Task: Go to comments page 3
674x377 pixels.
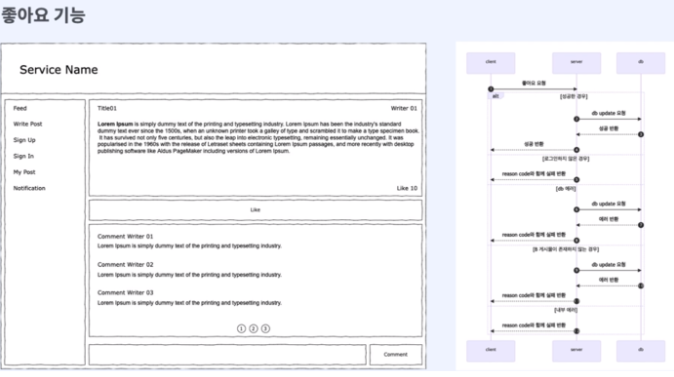Action: click(266, 329)
